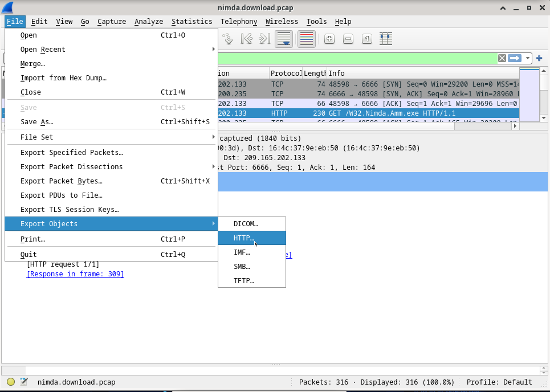Click the expert information status circle
The height and width of the screenshot is (392, 550).
tap(11, 382)
